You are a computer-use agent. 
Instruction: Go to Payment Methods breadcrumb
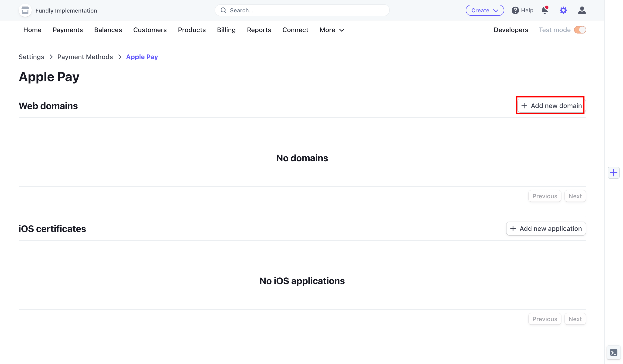[85, 57]
